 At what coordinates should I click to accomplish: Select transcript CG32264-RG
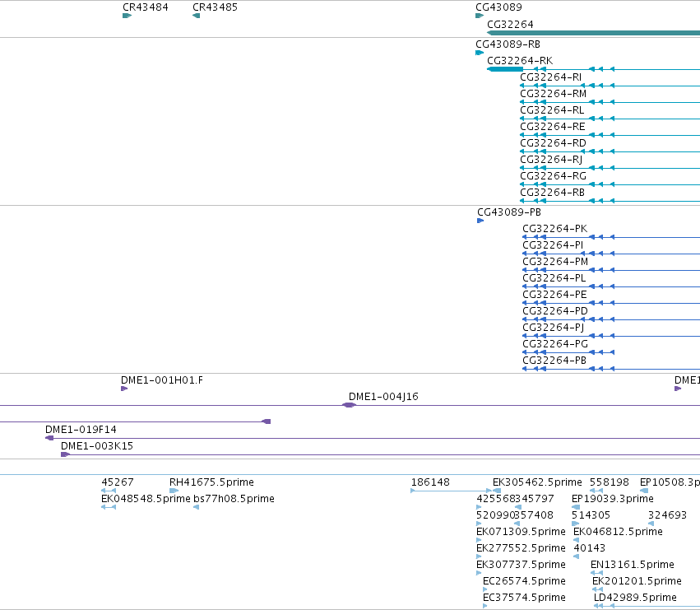click(553, 175)
